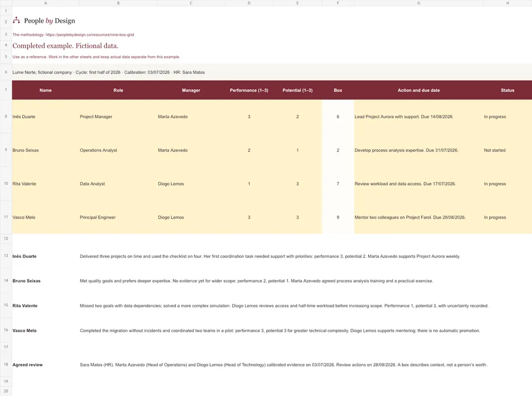The width and height of the screenshot is (532, 396).
Task: Select row 12 header number
Action: (x=6, y=238)
